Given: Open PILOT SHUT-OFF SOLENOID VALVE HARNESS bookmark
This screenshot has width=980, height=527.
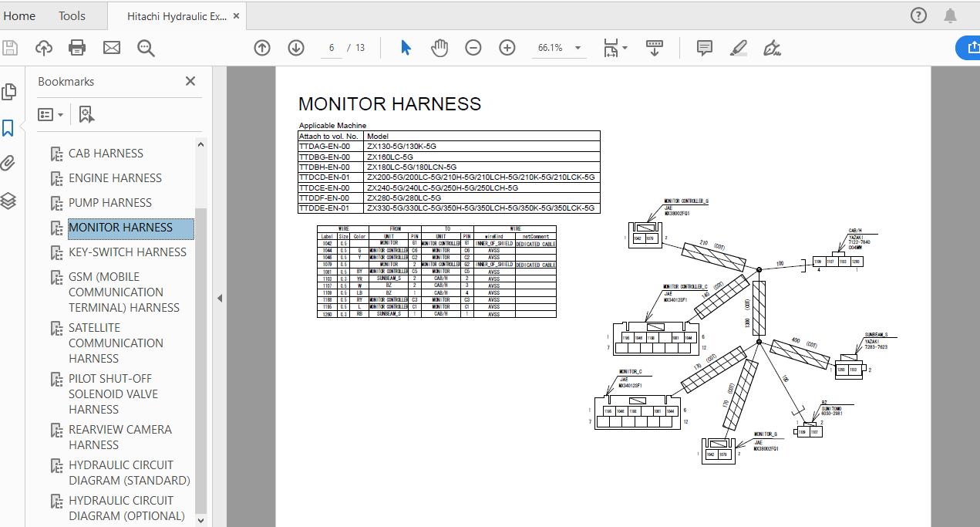Looking at the screenshot, I should click(113, 394).
